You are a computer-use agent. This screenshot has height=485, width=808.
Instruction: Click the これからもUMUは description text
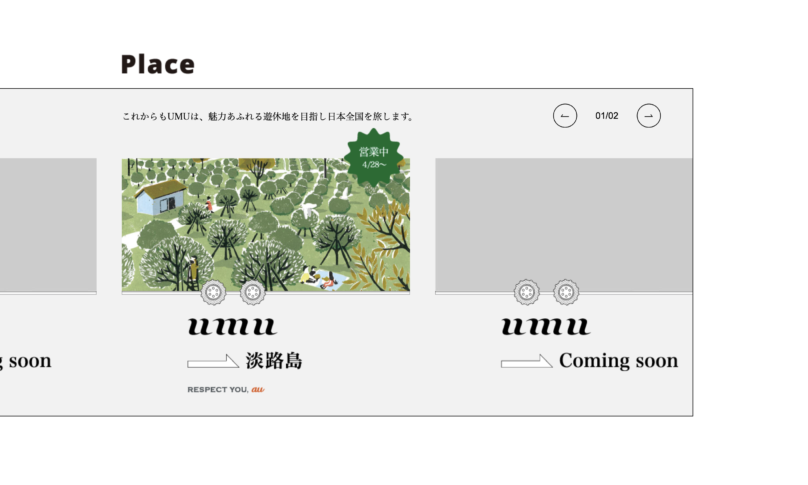268,116
